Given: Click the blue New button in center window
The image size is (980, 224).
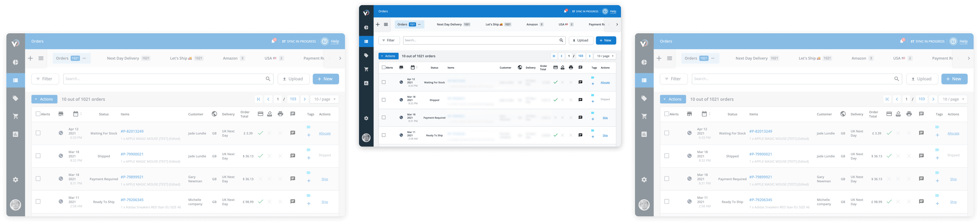Looking at the screenshot, I should click(606, 40).
